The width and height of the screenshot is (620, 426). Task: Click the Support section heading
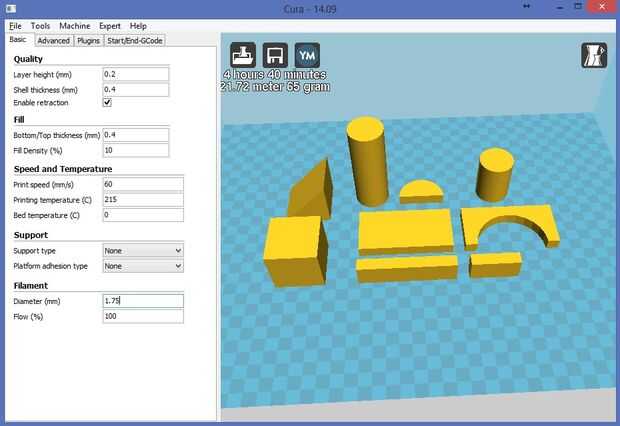[x=30, y=235]
